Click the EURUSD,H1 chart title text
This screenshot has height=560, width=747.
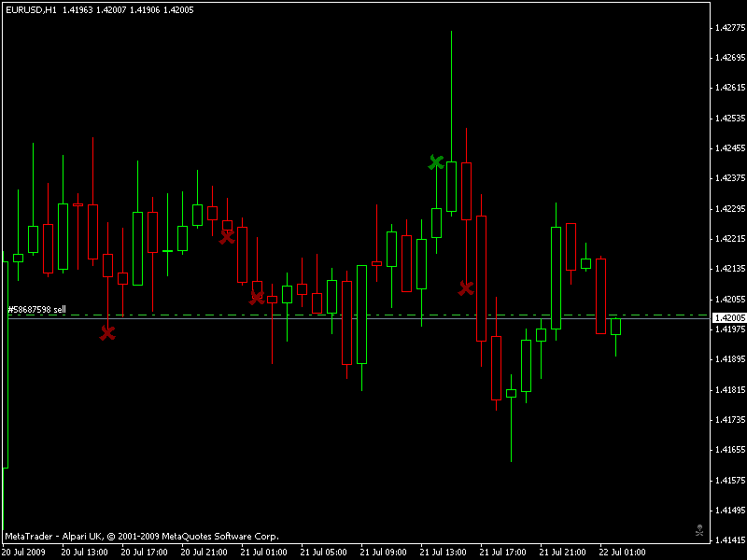click(x=31, y=10)
